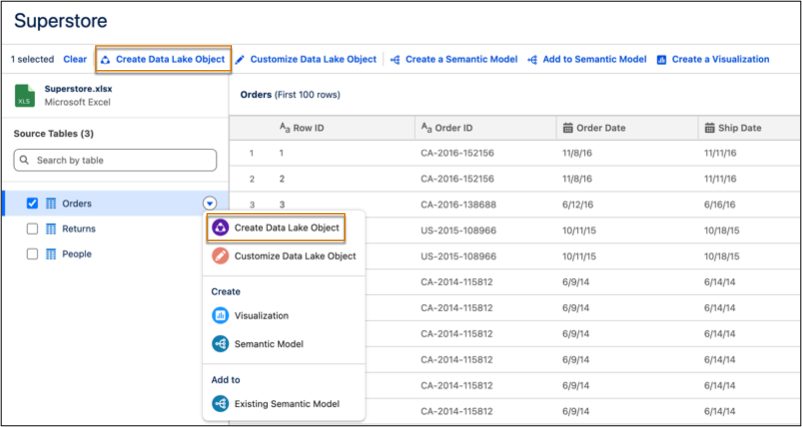The image size is (802, 427).
Task: Click the CA-2016-138688 order ID cell
Action: (458, 205)
